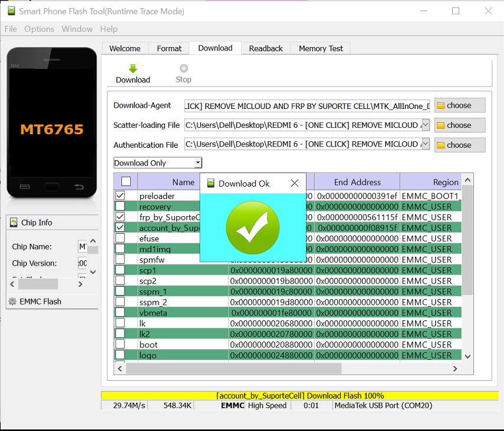504x431 pixels.
Task: Click the partition table down scroll arrow
Action: pyautogui.click(x=467, y=356)
